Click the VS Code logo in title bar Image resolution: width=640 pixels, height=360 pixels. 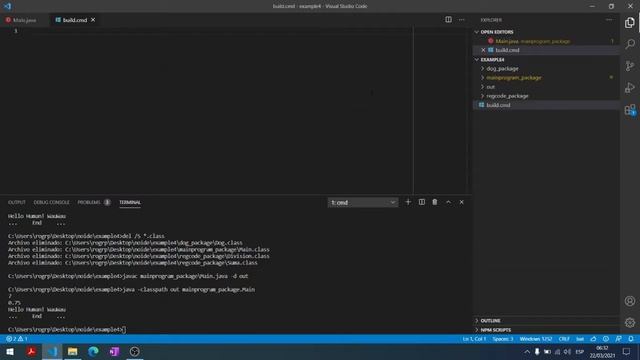pos(7,6)
